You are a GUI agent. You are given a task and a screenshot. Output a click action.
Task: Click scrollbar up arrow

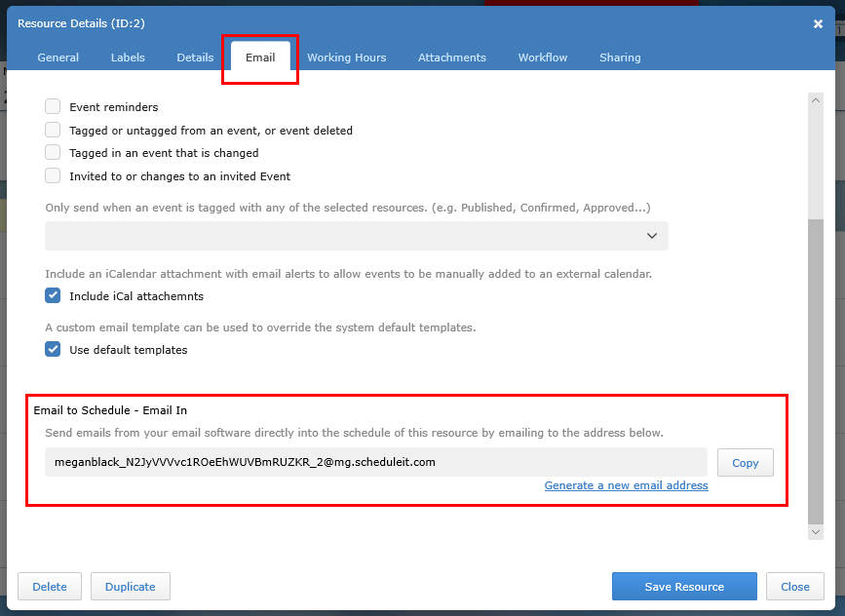(816, 100)
